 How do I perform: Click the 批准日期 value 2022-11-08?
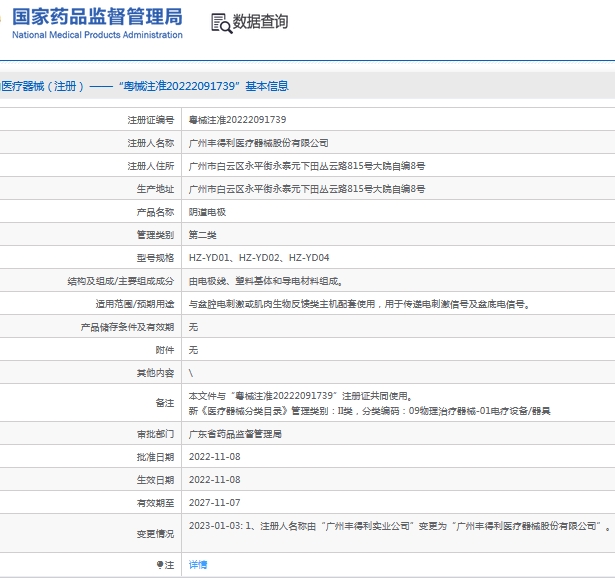[x=215, y=457]
